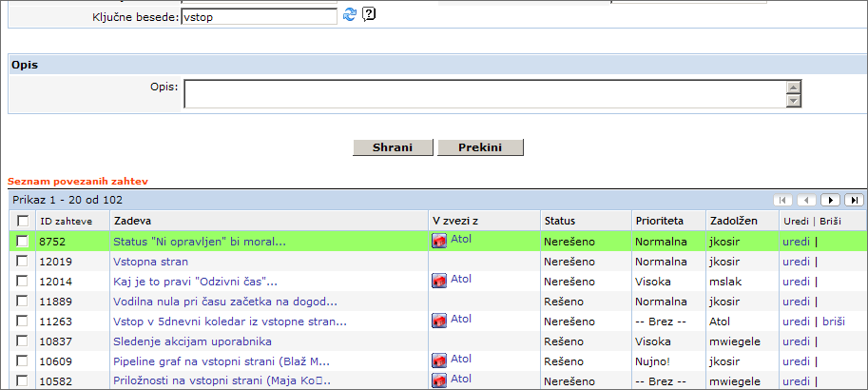This screenshot has height=390, width=868.
Task: Check the box for request 8752
Action: click(x=23, y=242)
